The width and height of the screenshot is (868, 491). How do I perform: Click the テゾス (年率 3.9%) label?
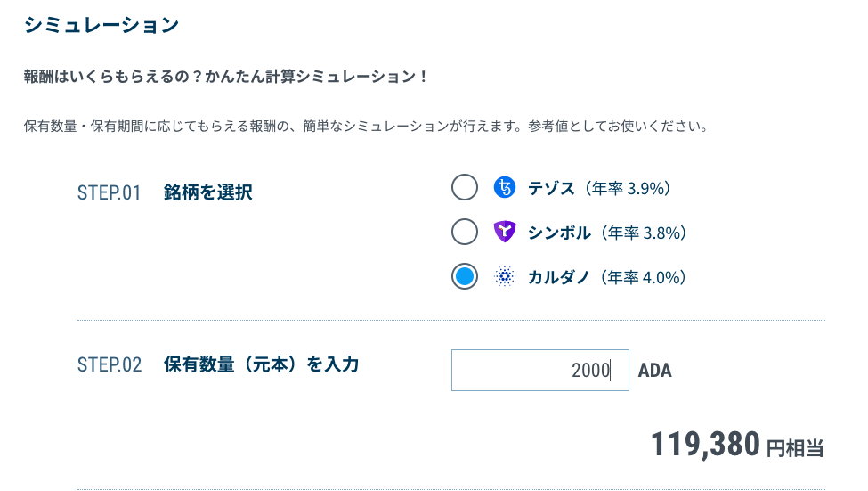coord(599,188)
